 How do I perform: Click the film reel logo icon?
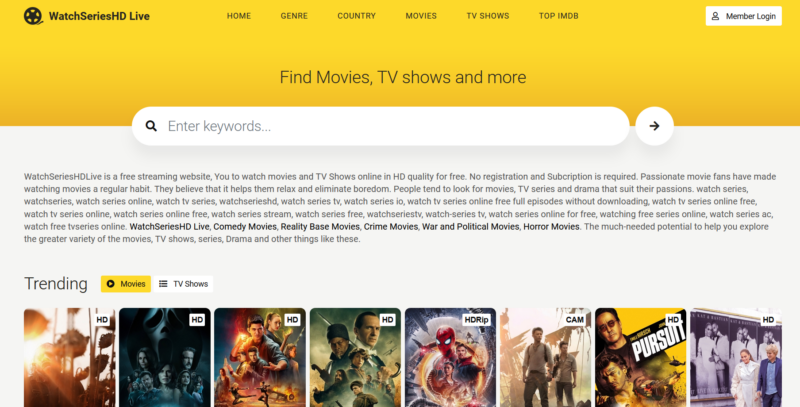click(33, 16)
